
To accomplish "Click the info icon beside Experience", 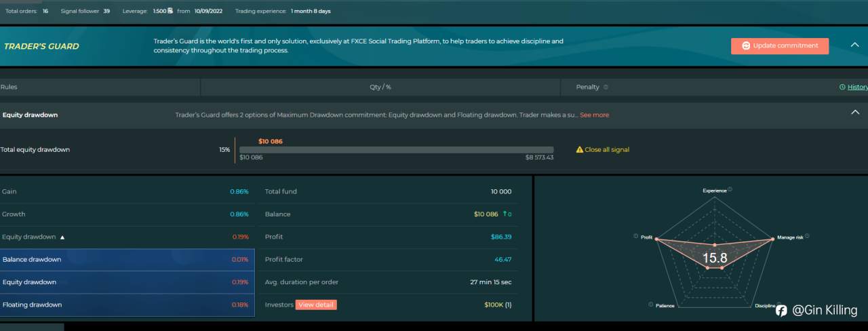I will click(730, 189).
